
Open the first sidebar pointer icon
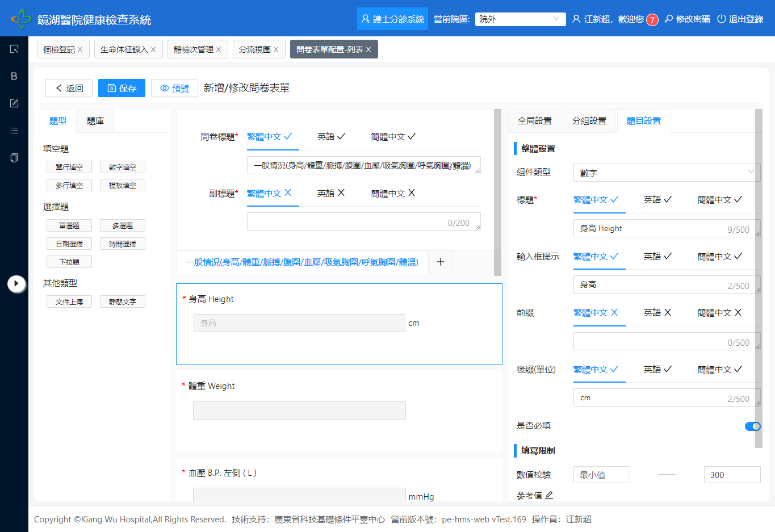14,49
